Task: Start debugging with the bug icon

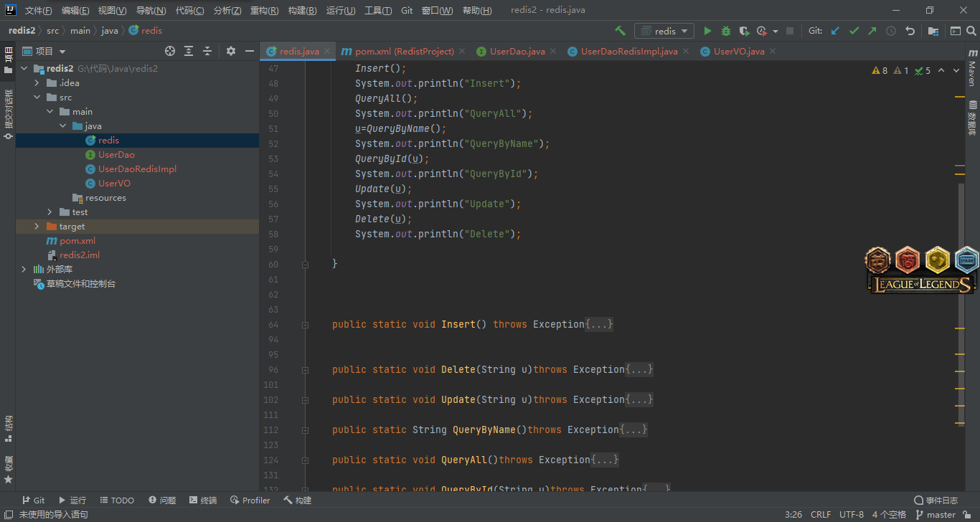Action: (x=725, y=31)
